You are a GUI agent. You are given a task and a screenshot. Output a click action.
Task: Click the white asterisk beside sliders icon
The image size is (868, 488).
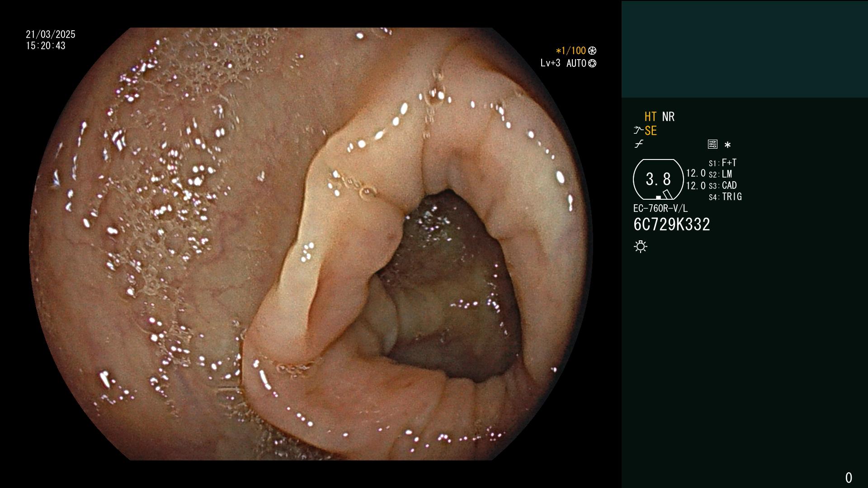(727, 145)
